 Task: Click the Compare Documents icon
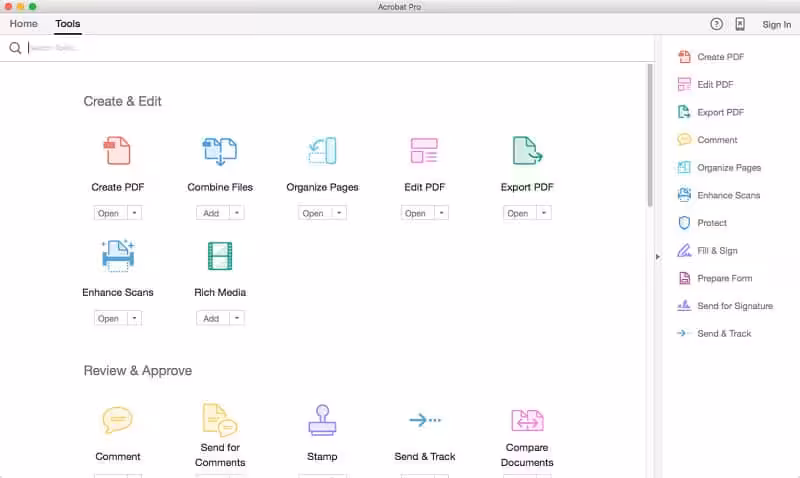pos(527,420)
